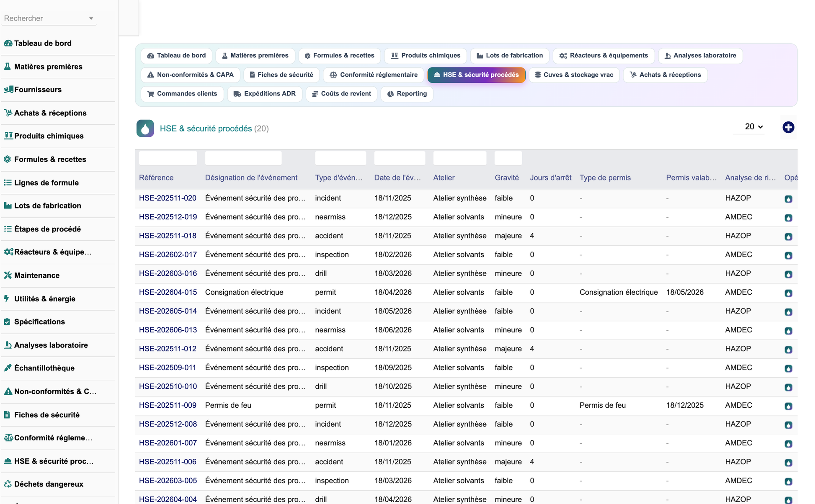Viewport: 815px width, 504px height.
Task: Click the Échantillothèque icon in sidebar
Action: [x=8, y=368]
